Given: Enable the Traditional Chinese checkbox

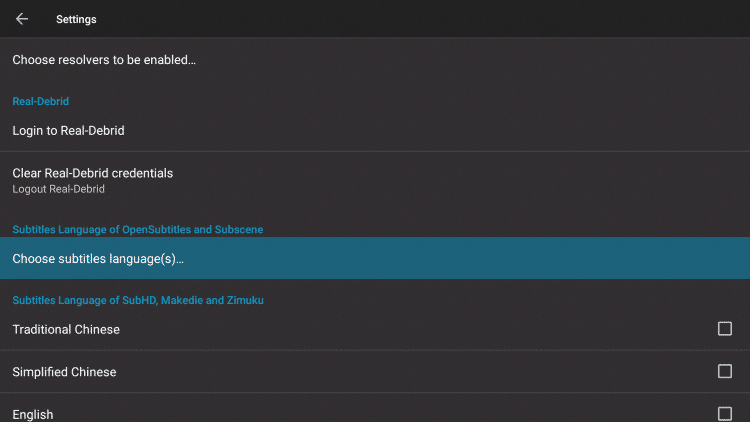Looking at the screenshot, I should (725, 329).
